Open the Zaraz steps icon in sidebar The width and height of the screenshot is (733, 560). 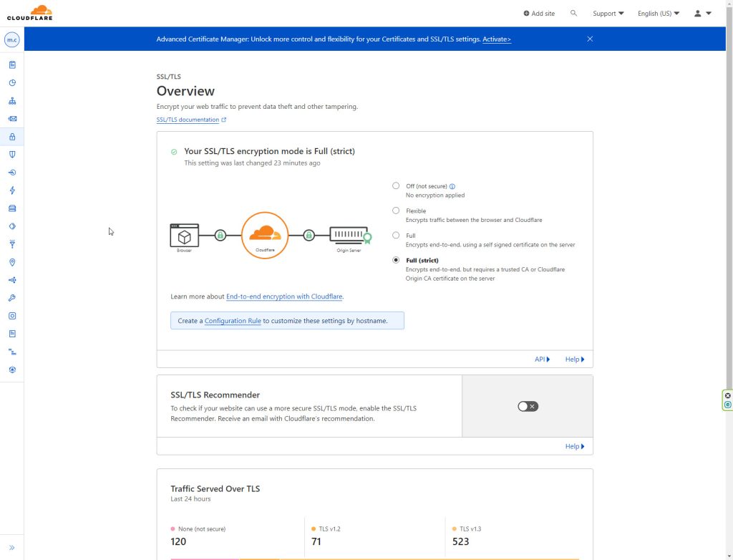[x=12, y=352]
